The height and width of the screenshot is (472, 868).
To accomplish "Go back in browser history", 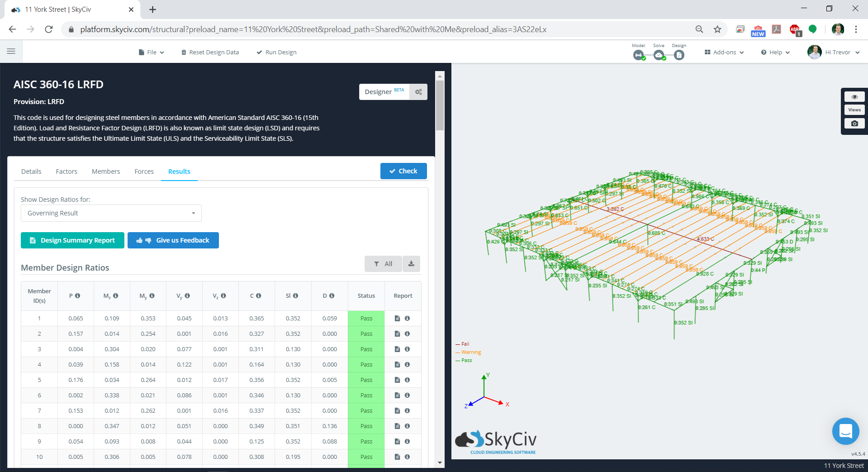I will click(x=13, y=29).
